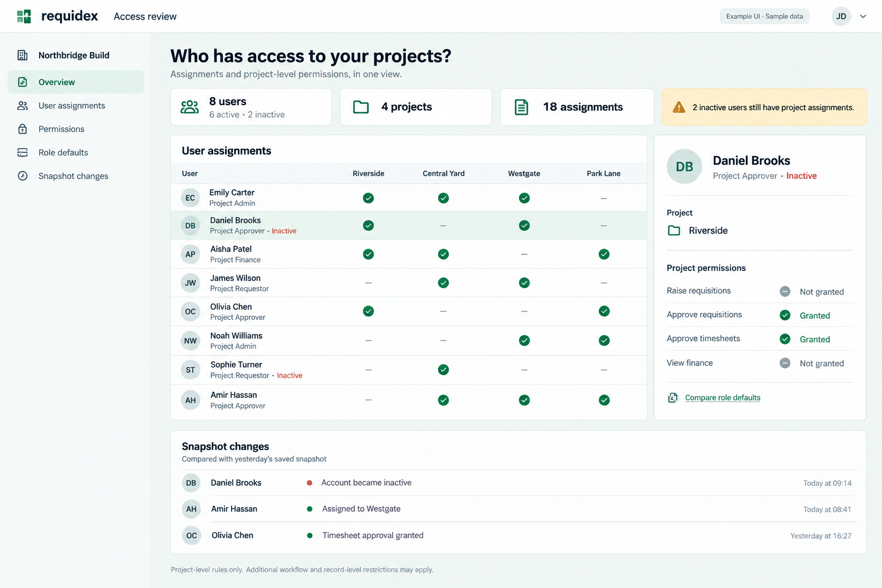This screenshot has height=588, width=882.
Task: Click Riverside folder icon in detail panel
Action: pos(674,230)
